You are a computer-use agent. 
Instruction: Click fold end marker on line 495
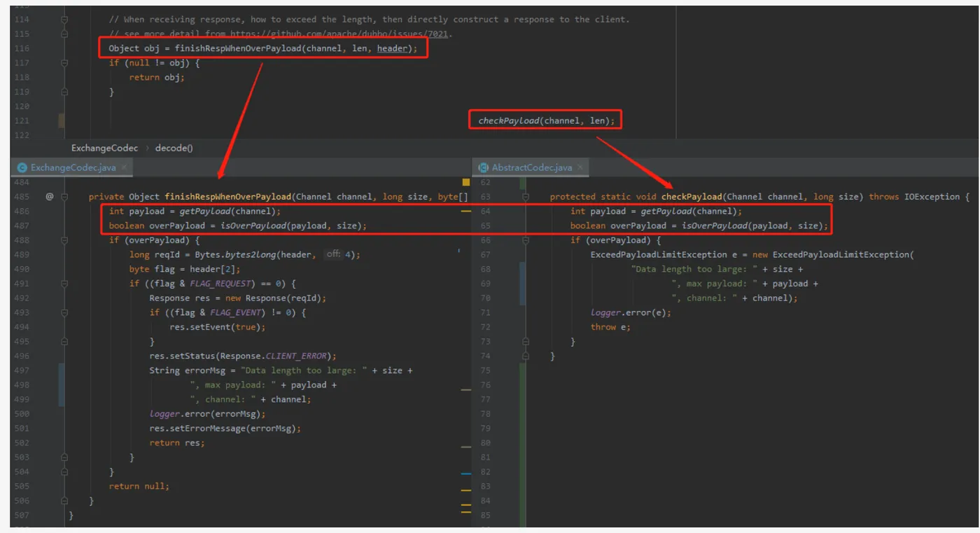coord(64,342)
